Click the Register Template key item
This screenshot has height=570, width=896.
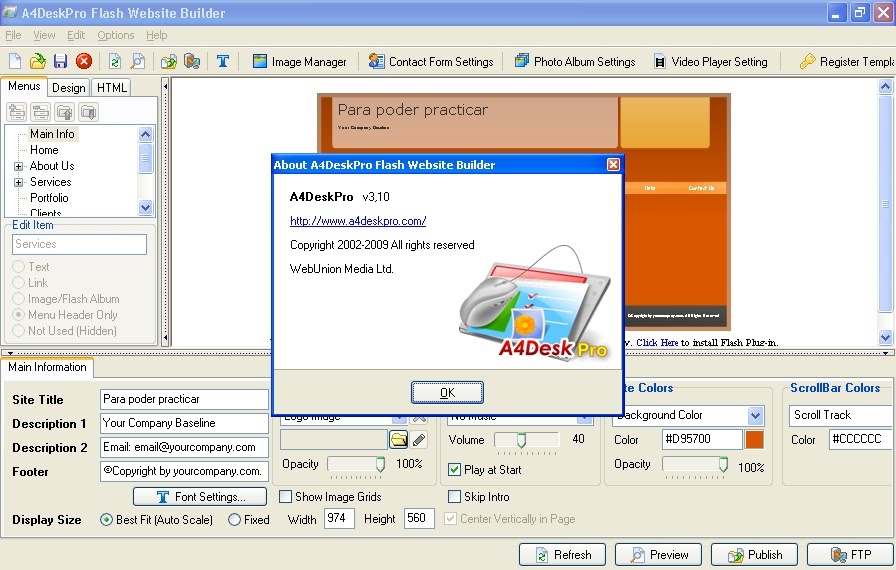(x=847, y=61)
